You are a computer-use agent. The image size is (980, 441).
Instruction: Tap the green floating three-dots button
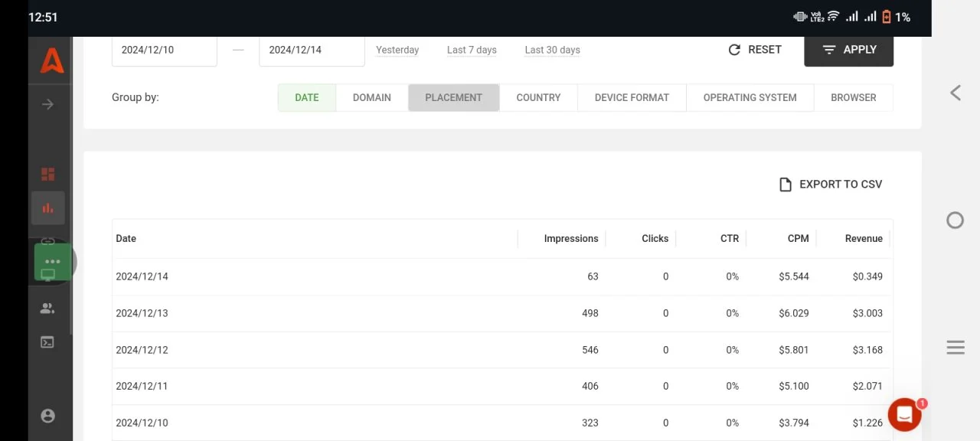coord(53,262)
